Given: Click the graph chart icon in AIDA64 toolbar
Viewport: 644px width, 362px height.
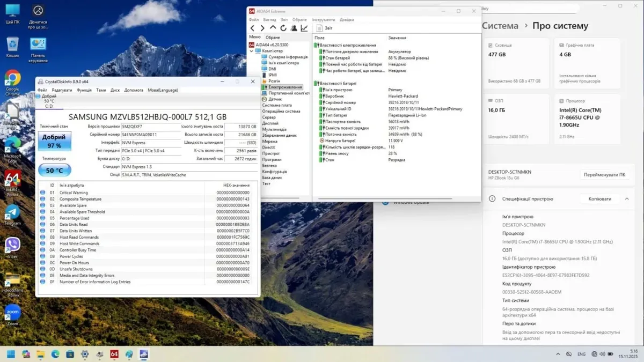Looking at the screenshot, I should (304, 28).
